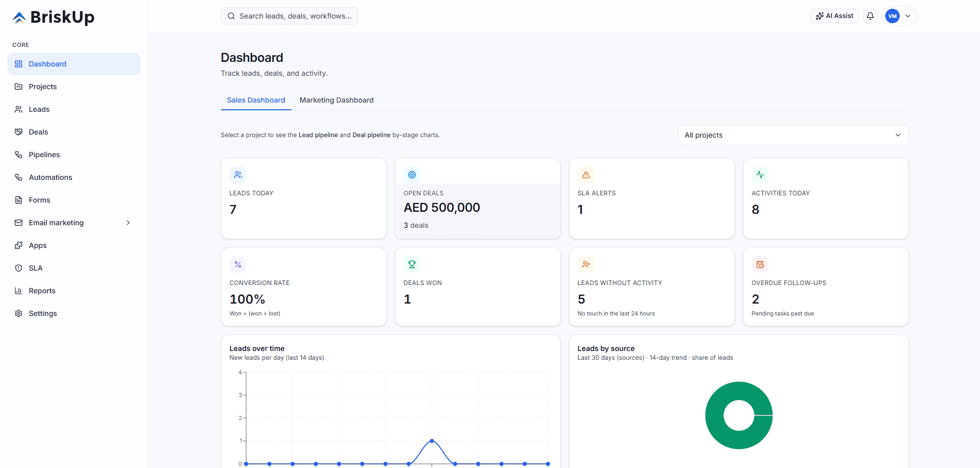Open Apps via its puzzle icon
Image resolution: width=980 pixels, height=468 pixels.
click(x=19, y=245)
